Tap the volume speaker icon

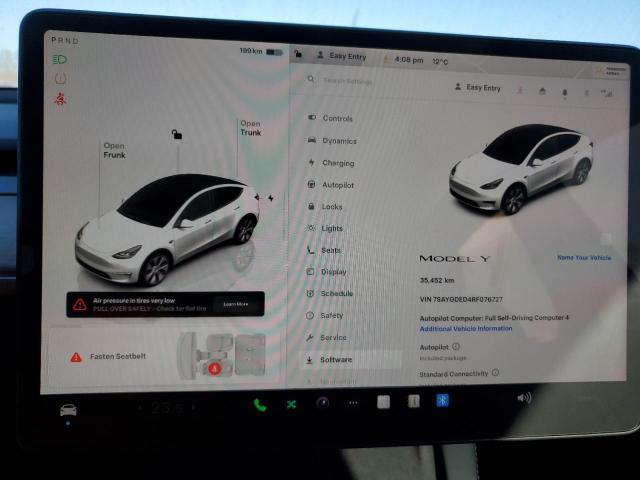tap(523, 398)
